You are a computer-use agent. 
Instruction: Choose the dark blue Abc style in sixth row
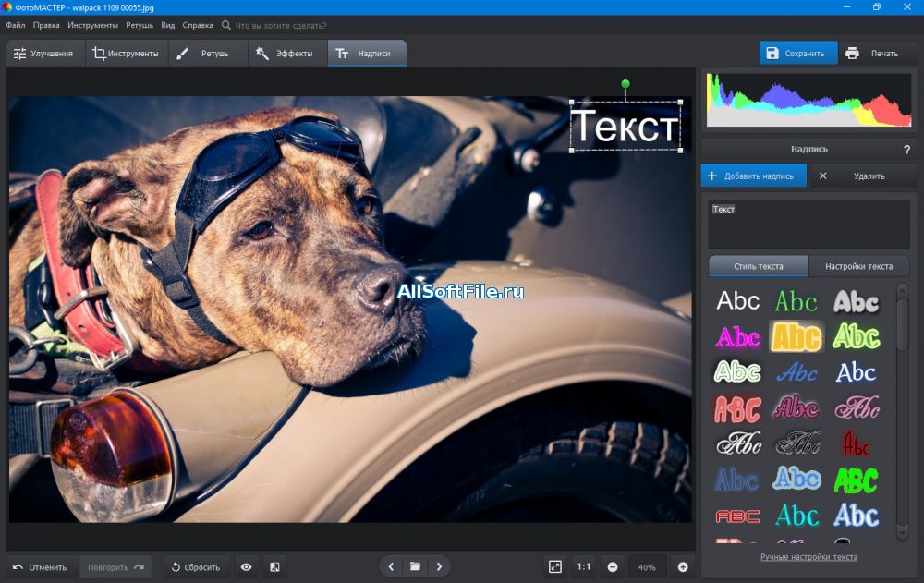click(736, 480)
